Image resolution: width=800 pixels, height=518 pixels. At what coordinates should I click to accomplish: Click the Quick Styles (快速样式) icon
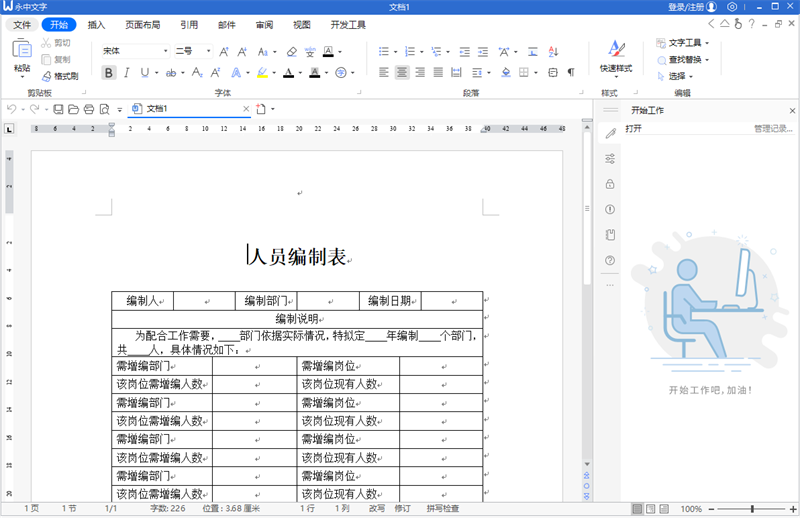616,49
